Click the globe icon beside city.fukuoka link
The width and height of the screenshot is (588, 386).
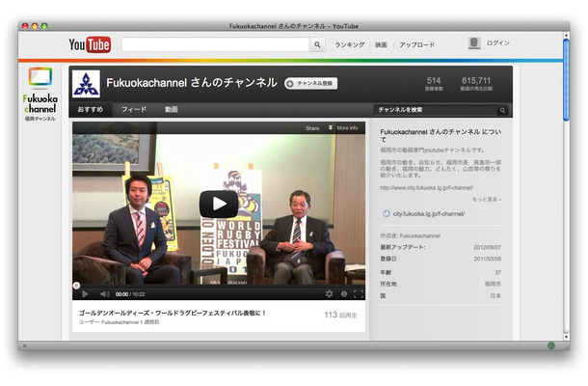click(387, 213)
